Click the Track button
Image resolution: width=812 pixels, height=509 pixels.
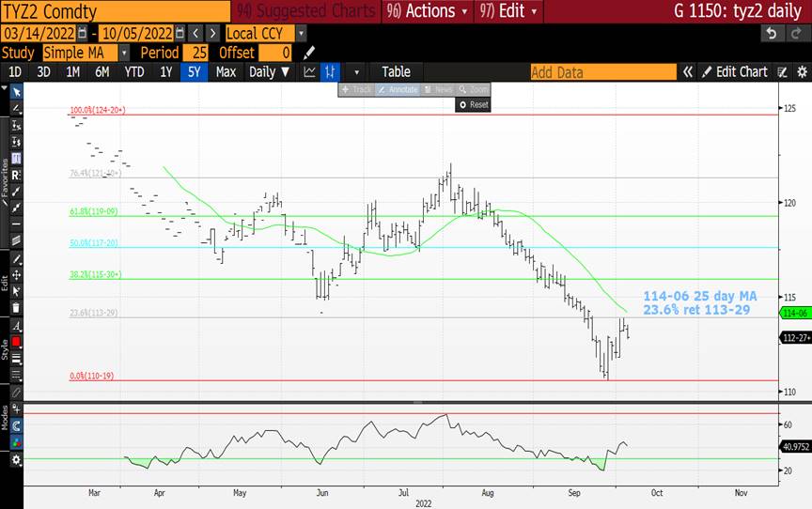click(356, 89)
